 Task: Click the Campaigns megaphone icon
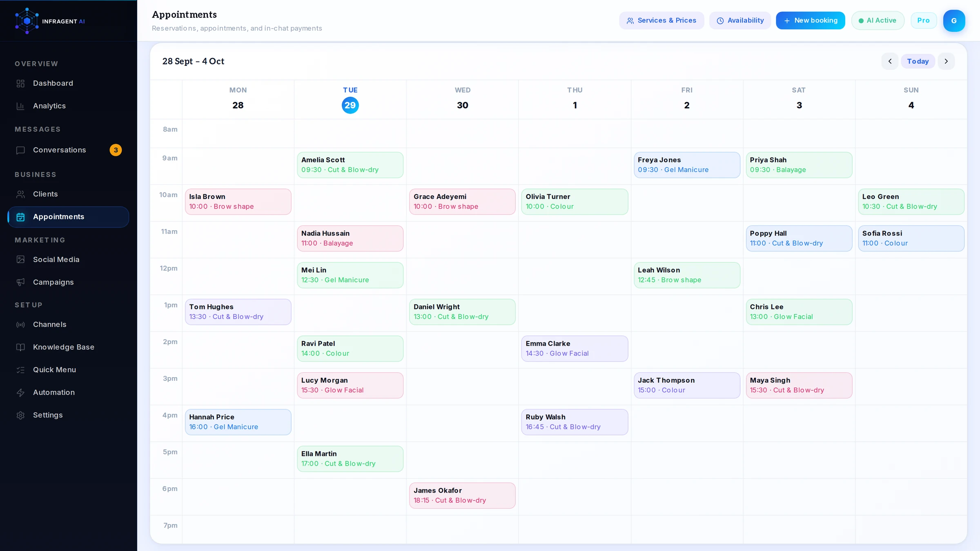(x=20, y=282)
